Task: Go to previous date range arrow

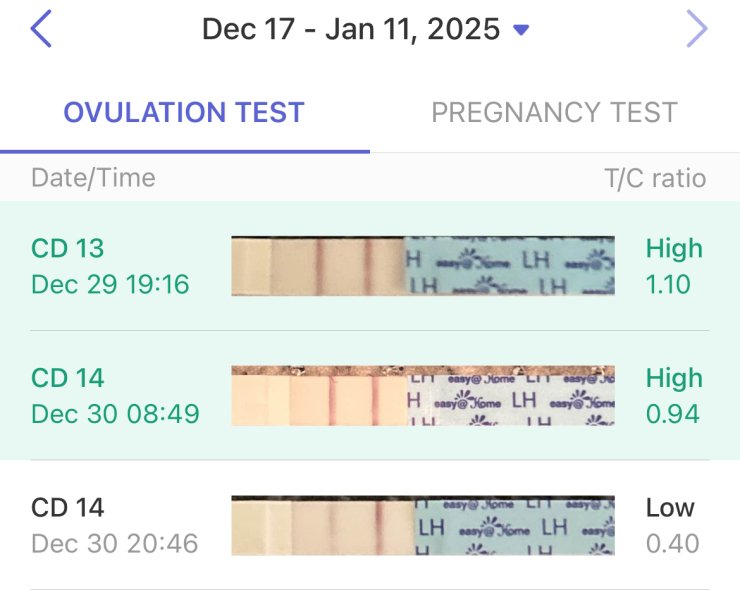Action: tap(40, 30)
